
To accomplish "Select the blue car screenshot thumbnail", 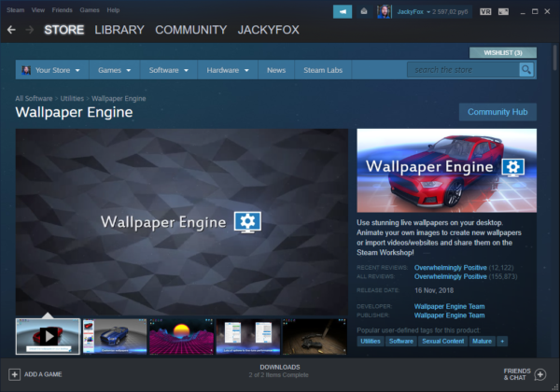I will tap(115, 336).
